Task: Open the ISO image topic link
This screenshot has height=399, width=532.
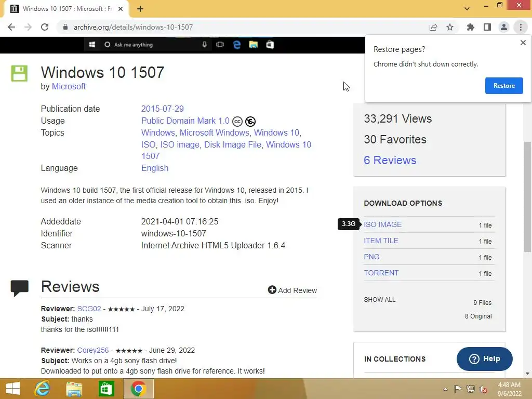Action: [x=179, y=144]
